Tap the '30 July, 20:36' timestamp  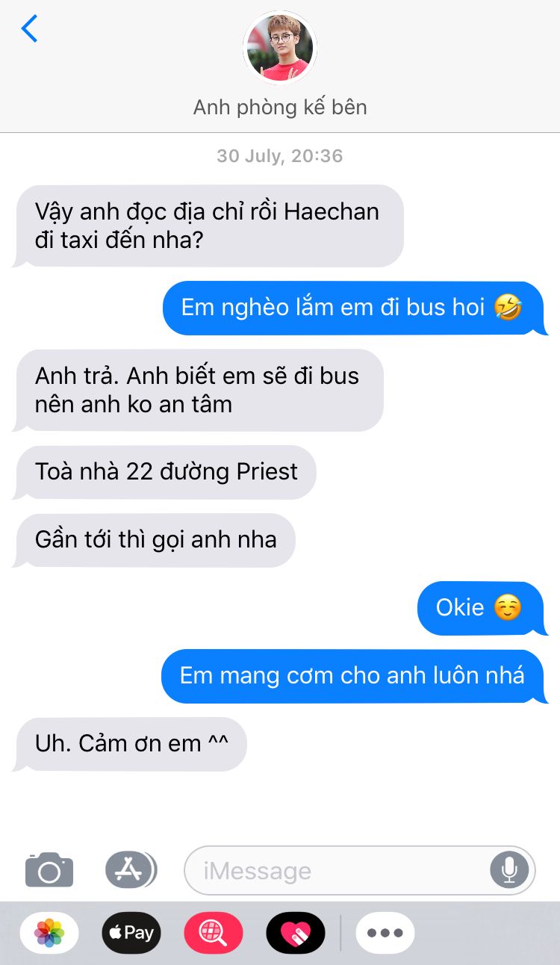(280, 156)
